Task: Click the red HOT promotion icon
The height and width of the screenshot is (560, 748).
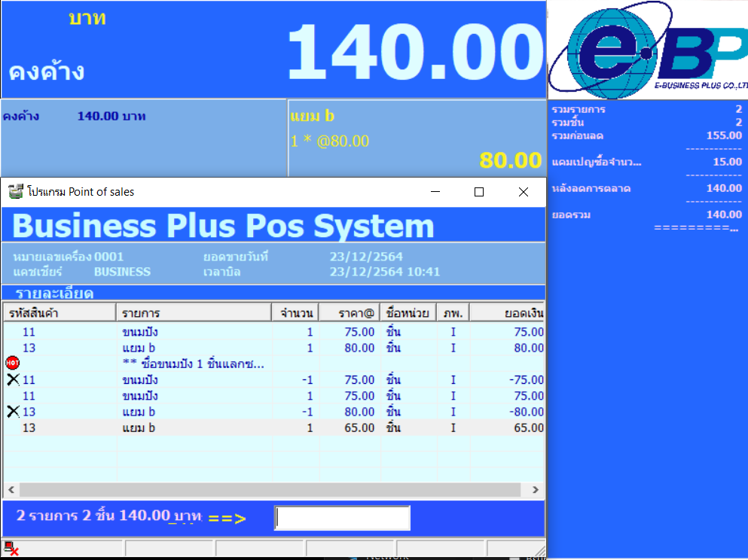Action: click(12, 363)
